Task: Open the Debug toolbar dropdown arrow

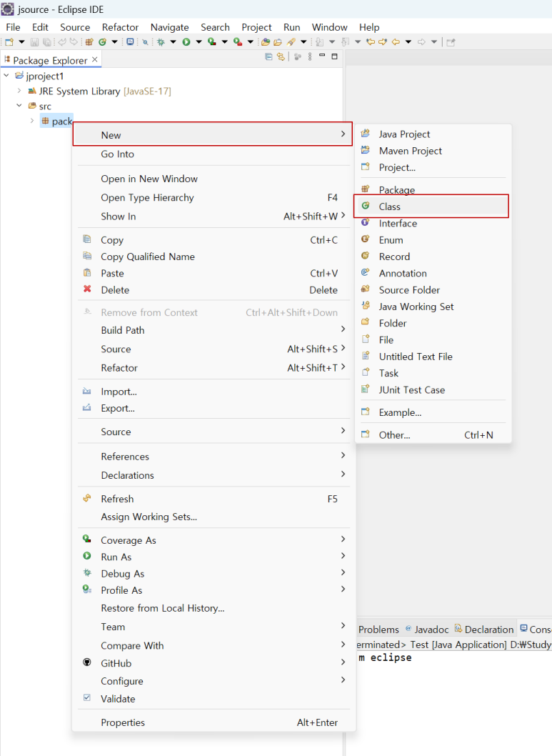Action: click(x=173, y=42)
